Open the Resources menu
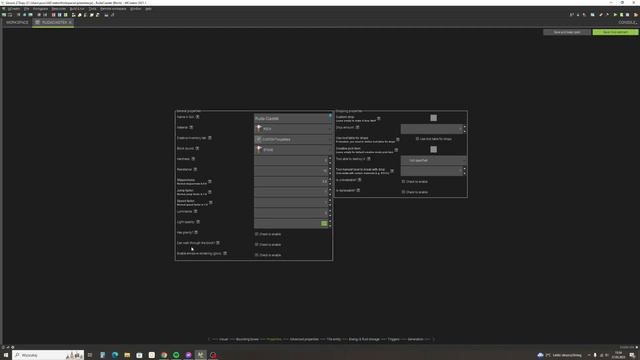 click(x=59, y=9)
